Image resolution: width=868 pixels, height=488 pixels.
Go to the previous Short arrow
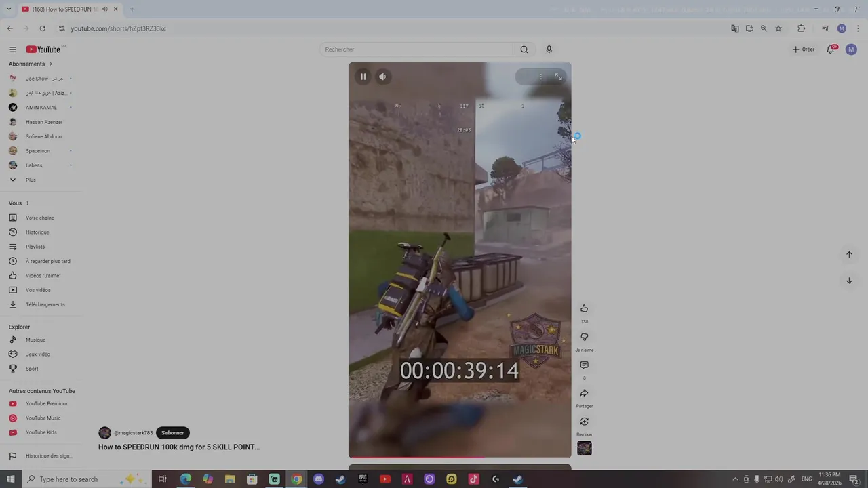coord(849,255)
